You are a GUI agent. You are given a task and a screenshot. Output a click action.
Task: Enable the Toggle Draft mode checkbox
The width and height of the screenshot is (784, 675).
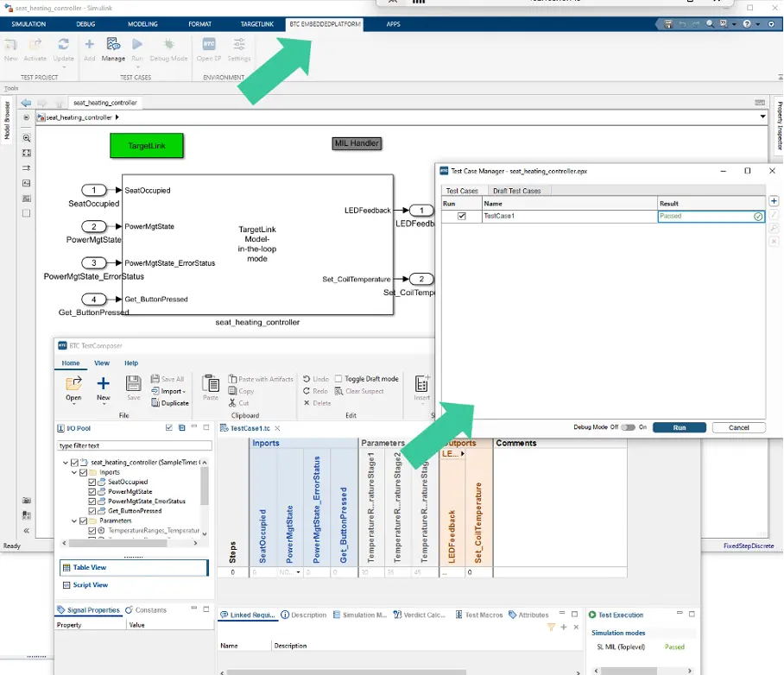(x=338, y=379)
